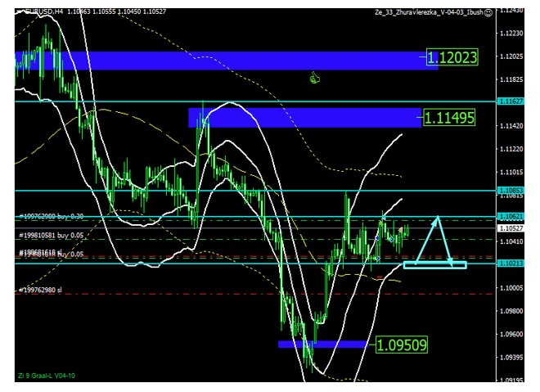The image size is (540, 392).
Task: Select the cyan rectangle under the triangle
Action: (434, 264)
